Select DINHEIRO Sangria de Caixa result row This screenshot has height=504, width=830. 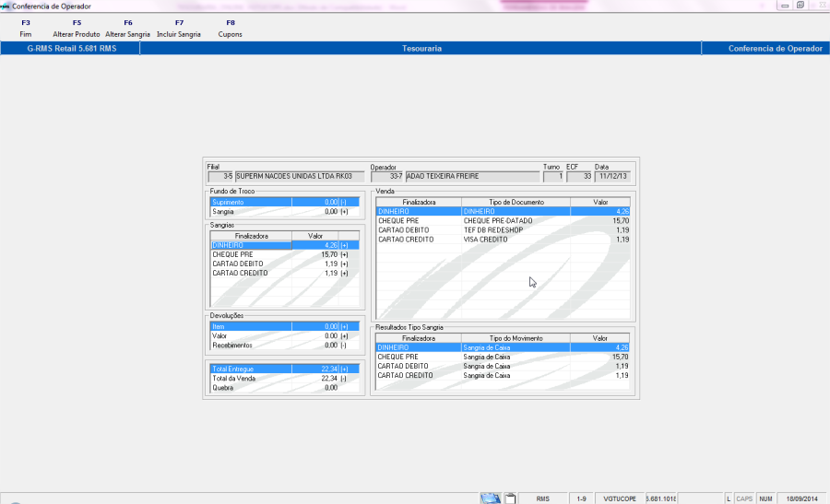click(x=503, y=347)
